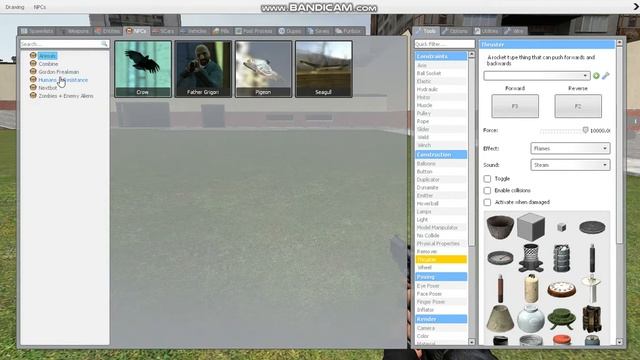Collapse the Construction category header
This screenshot has width=640, height=360.
441,154
